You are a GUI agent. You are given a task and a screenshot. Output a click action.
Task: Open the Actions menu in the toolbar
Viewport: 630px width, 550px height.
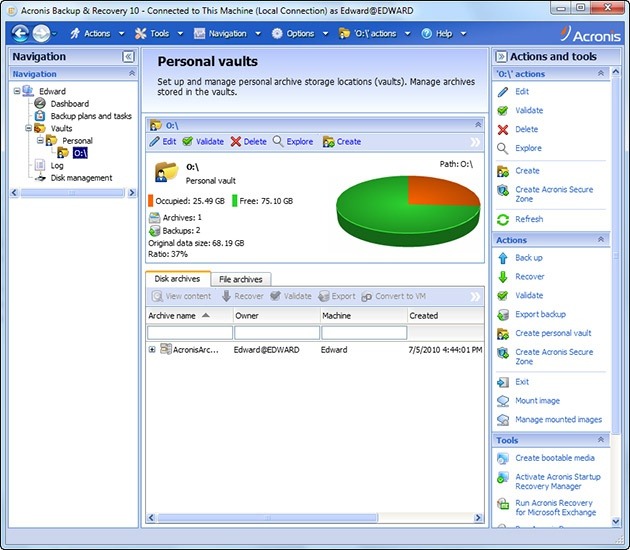[97, 33]
